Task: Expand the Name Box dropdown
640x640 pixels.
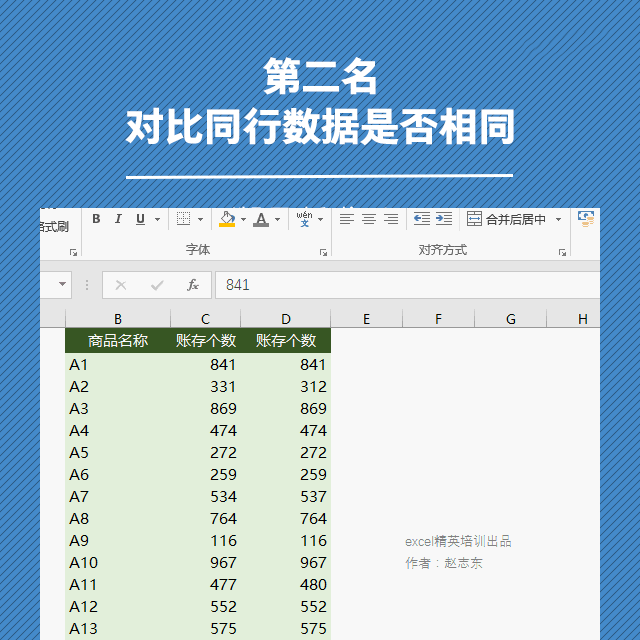Action: (x=62, y=284)
